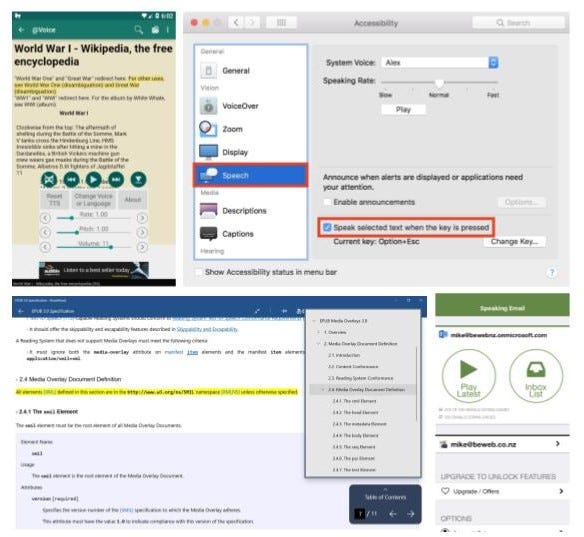584x537 pixels.
Task: Open Accessibility help question mark
Action: tap(552, 273)
